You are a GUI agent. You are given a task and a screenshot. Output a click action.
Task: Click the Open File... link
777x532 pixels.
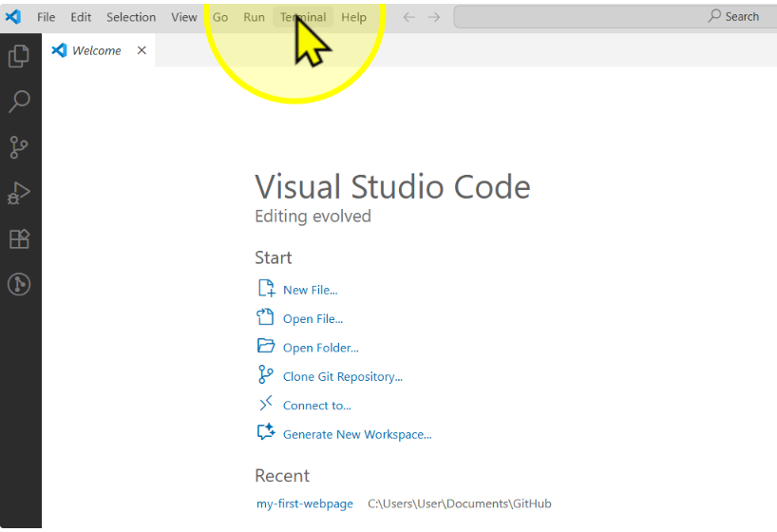click(313, 319)
